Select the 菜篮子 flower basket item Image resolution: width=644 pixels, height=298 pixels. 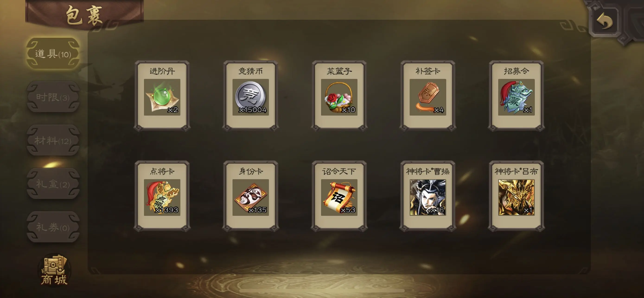coord(339,97)
